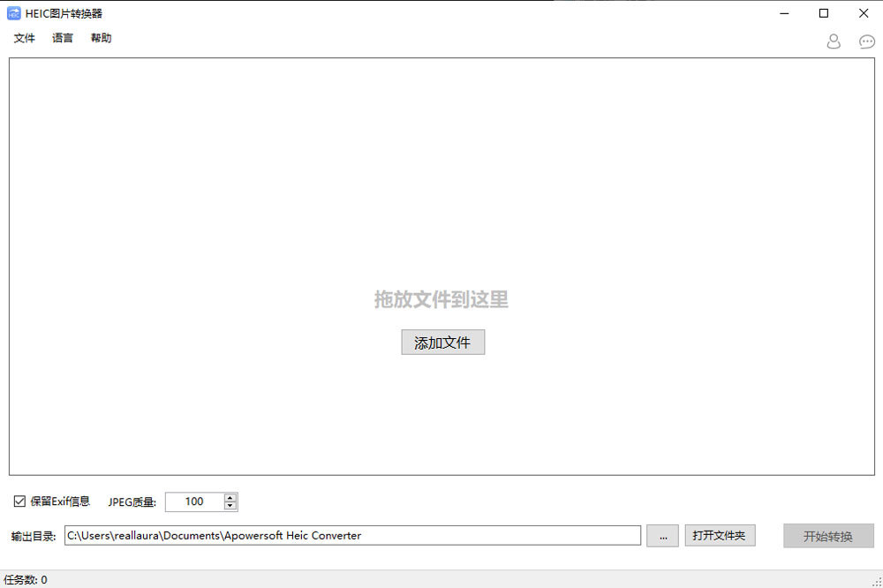Image resolution: width=883 pixels, height=588 pixels.
Task: Click the 打开文件夹 button
Action: click(720, 535)
